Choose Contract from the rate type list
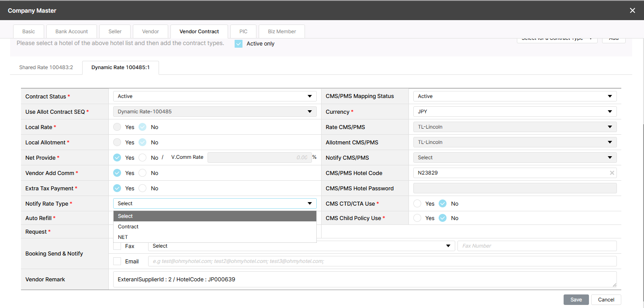Screen dimensions: 644x308 [x=128, y=227]
